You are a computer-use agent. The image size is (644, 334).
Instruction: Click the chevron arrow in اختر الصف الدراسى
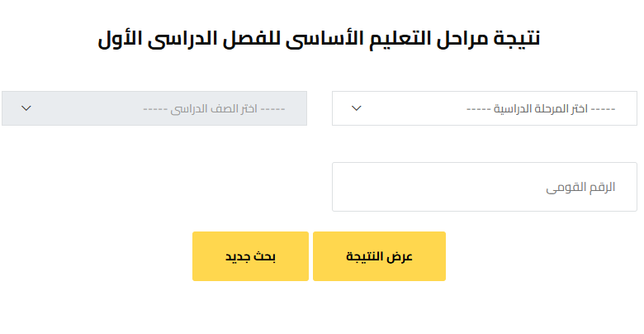point(26,108)
